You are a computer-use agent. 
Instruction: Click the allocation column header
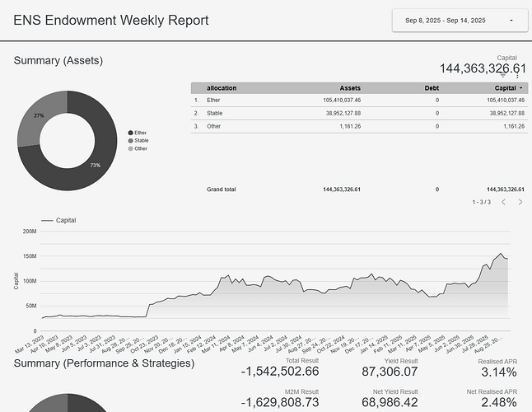pos(222,87)
